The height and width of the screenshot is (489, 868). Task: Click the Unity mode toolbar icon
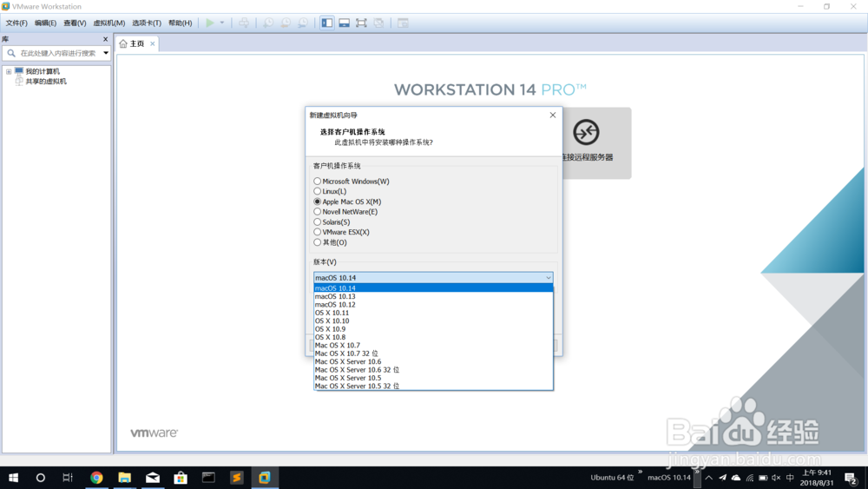pos(378,23)
